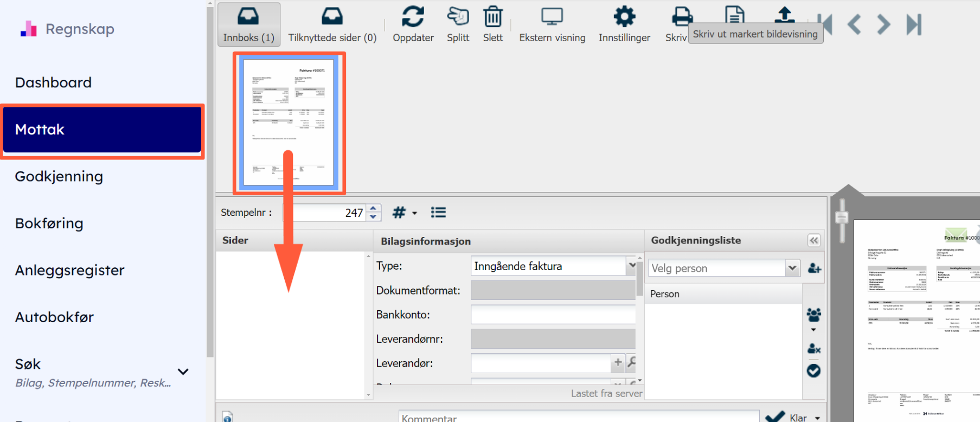
Task: Select the invoice thumbnail in the inbox
Action: 289,123
